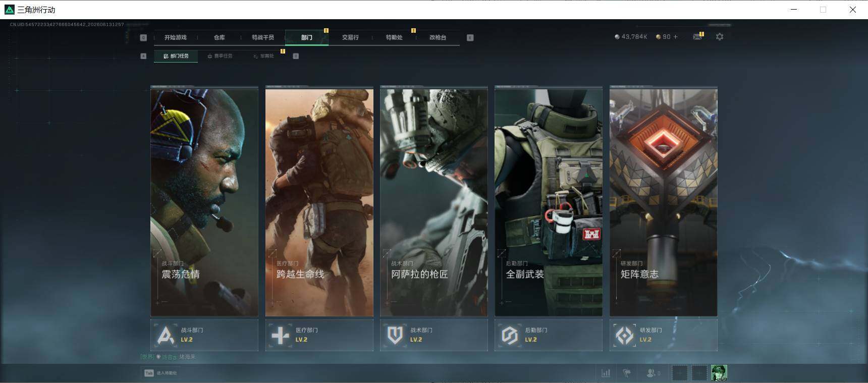
Task: Click the 后勤部门 hexagon emblem icon
Action: pyautogui.click(x=510, y=335)
